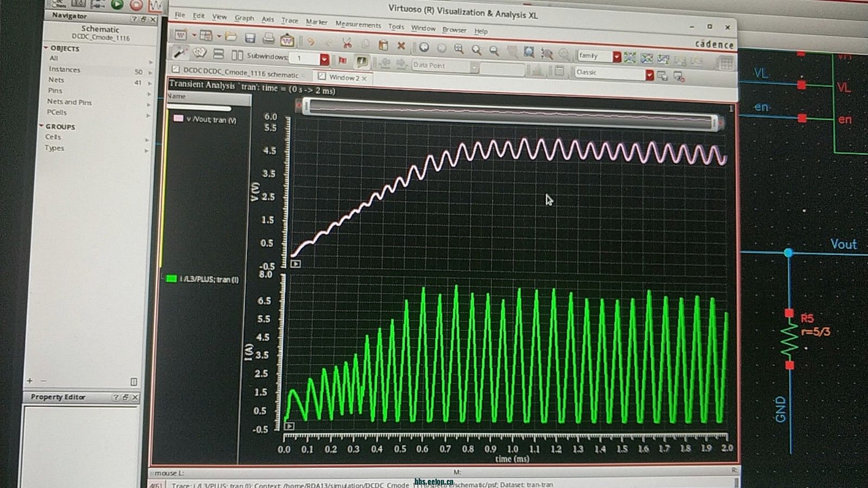868x488 pixels.
Task: Click the undo arrow icon
Action: (311, 41)
